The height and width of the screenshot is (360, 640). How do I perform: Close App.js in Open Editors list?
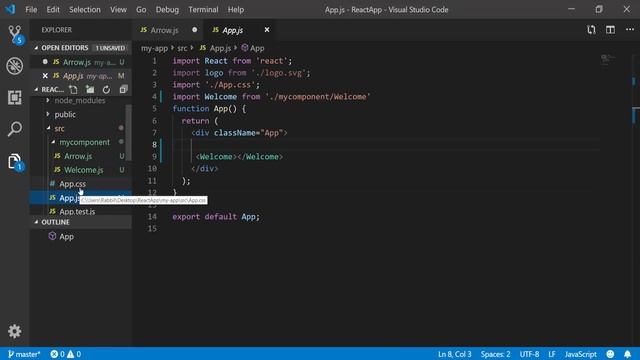pyautogui.click(x=45, y=76)
